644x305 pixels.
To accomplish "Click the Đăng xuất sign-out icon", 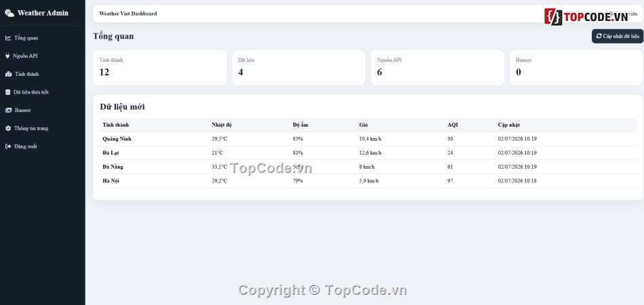I will (x=8, y=146).
